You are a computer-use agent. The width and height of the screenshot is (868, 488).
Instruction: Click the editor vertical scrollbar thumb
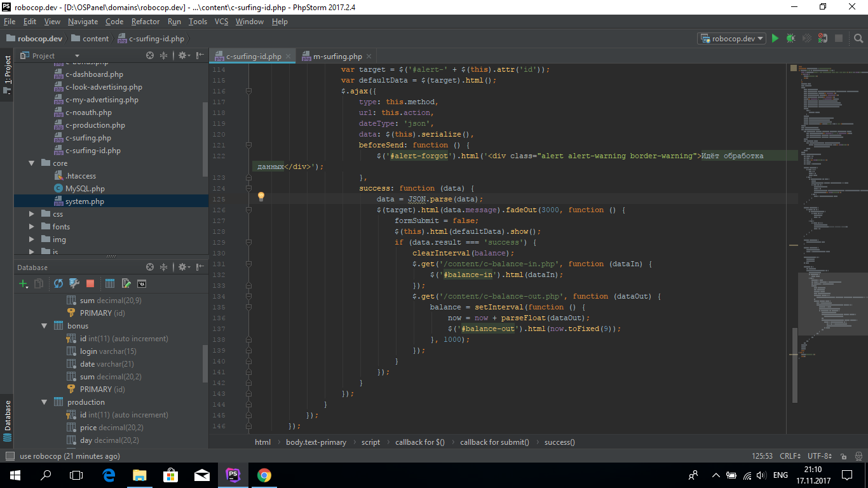click(x=794, y=364)
